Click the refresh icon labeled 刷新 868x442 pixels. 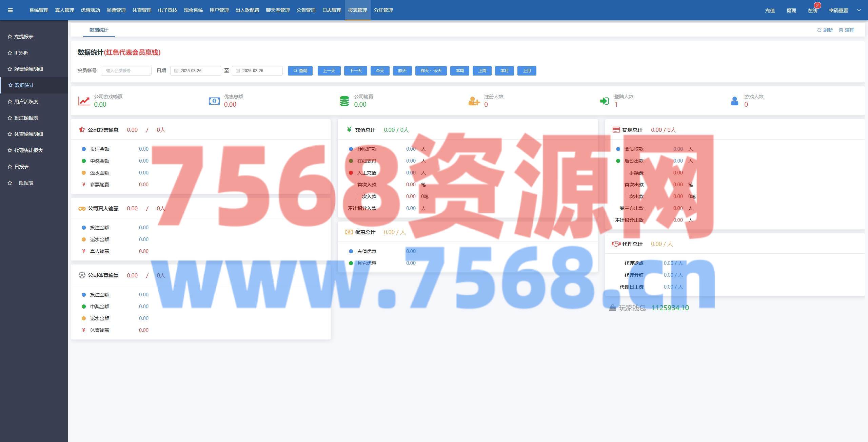819,30
